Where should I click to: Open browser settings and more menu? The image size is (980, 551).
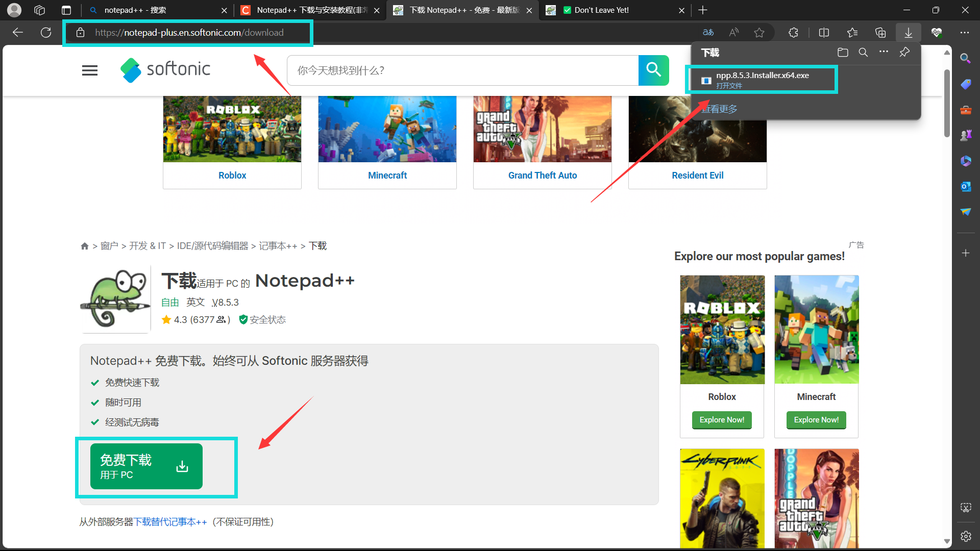[964, 33]
